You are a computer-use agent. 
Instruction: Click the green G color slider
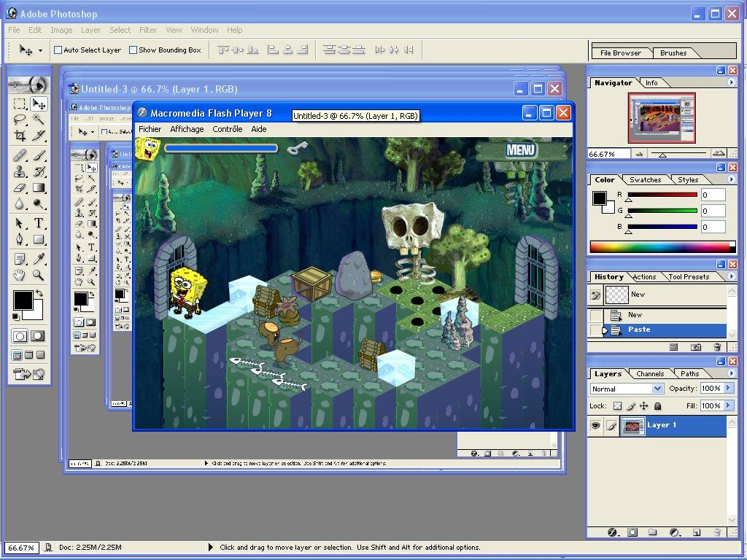(x=662, y=211)
